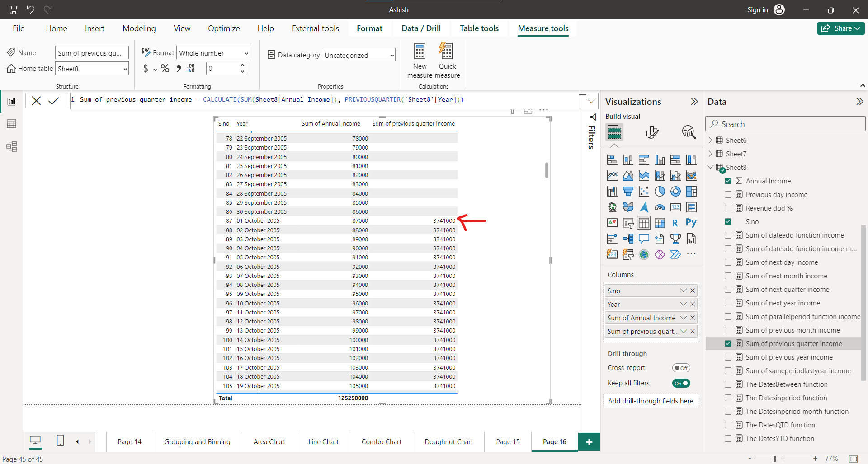Screen dimensions: 868x464
Task: Click the Search box in Data pane
Action: click(785, 123)
